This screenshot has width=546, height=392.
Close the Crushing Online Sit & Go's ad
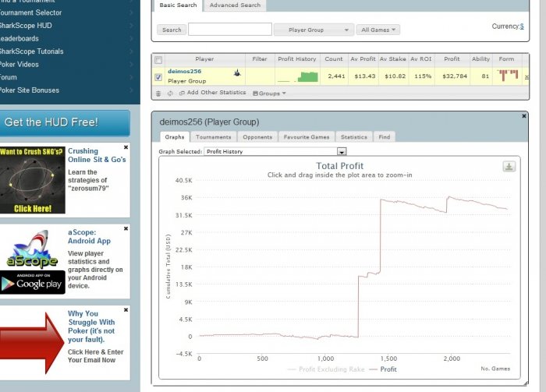point(126,147)
